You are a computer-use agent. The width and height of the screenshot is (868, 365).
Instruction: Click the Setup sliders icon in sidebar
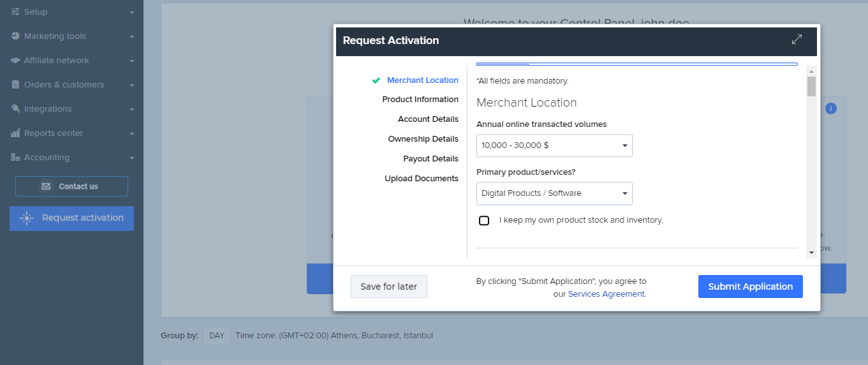click(16, 12)
